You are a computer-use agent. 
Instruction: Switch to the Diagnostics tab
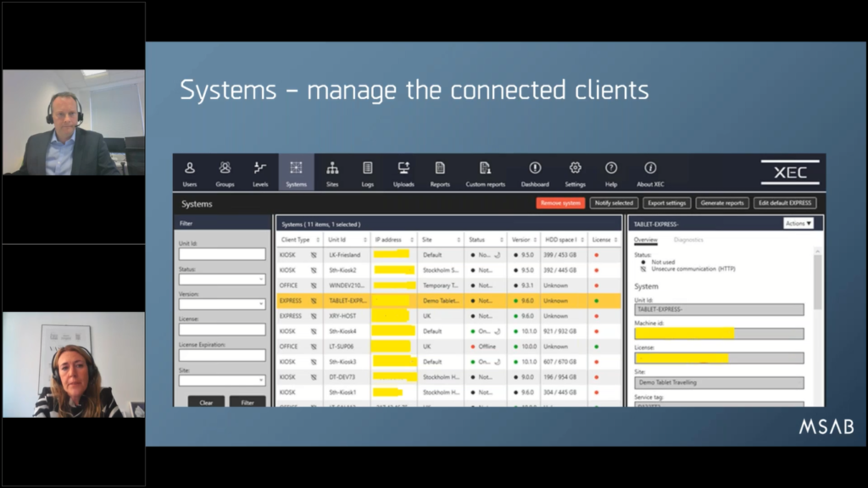click(x=688, y=240)
